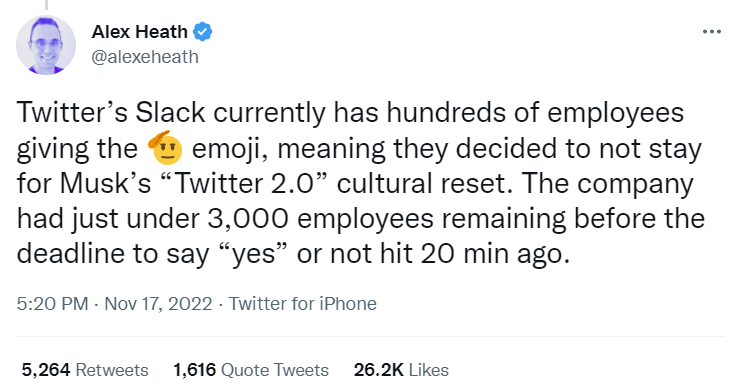Screen dimensions: 738x392
Task: Open the Quote Tweets label list
Action: coord(275,370)
